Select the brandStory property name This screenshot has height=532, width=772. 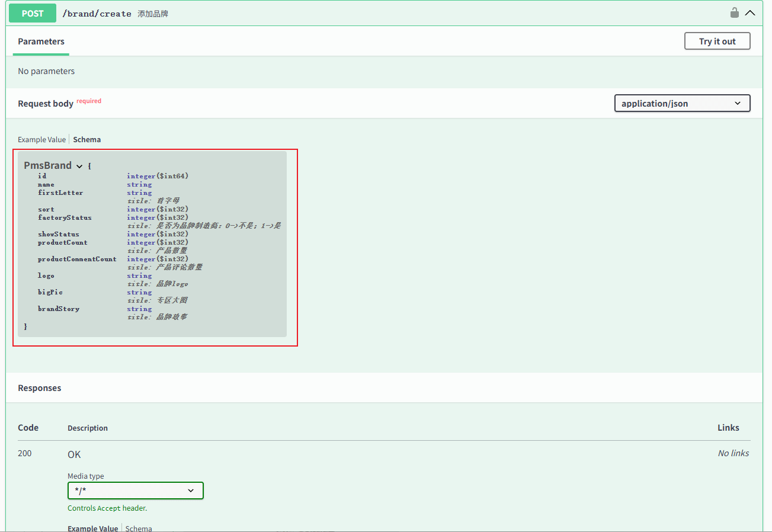point(59,309)
